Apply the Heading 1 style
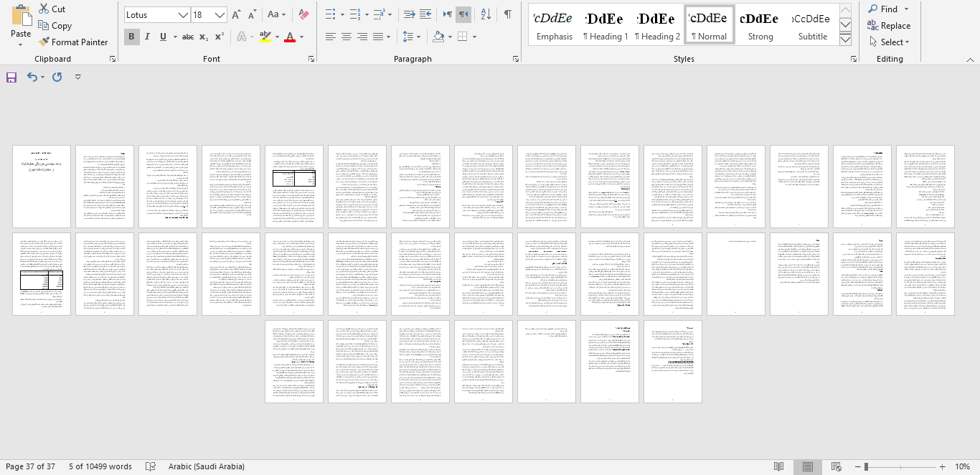Viewport: 980px width, 475px height. click(606, 25)
